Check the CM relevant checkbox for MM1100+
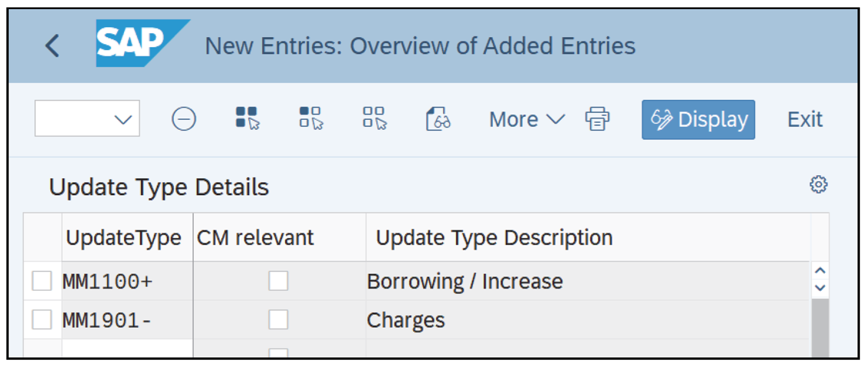Image resolution: width=868 pixels, height=365 pixels. click(x=279, y=281)
